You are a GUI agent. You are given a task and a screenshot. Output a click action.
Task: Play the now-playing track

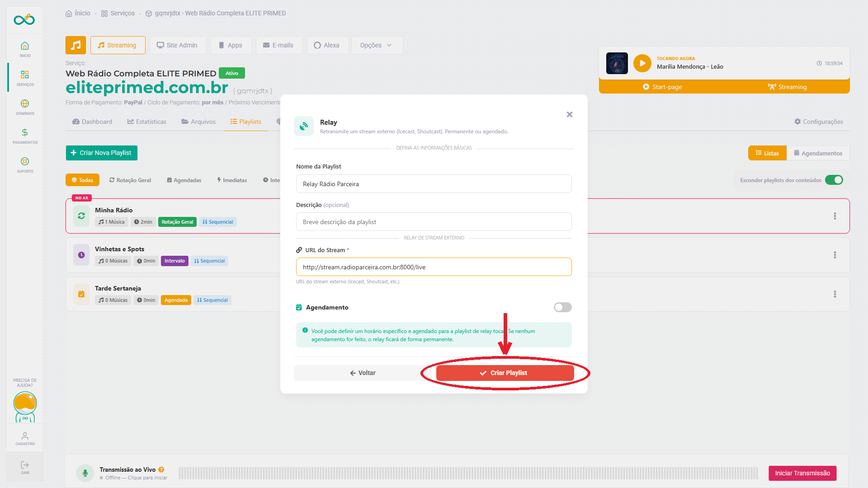pos(642,63)
